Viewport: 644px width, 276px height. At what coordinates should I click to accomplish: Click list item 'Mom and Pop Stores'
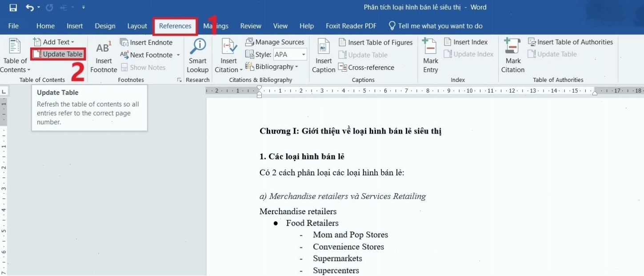350,235
